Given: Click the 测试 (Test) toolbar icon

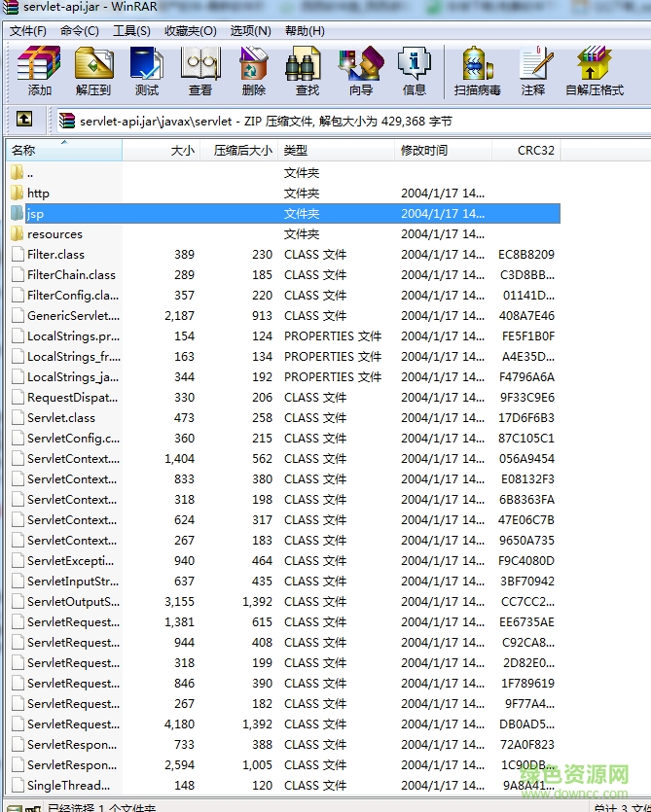Looking at the screenshot, I should [147, 71].
